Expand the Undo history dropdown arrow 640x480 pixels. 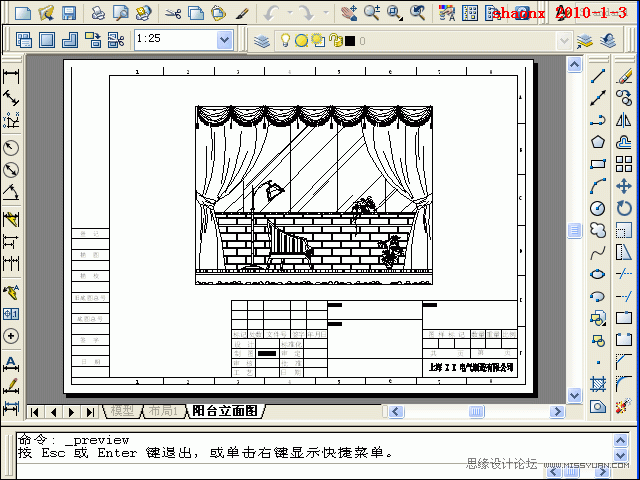point(289,14)
